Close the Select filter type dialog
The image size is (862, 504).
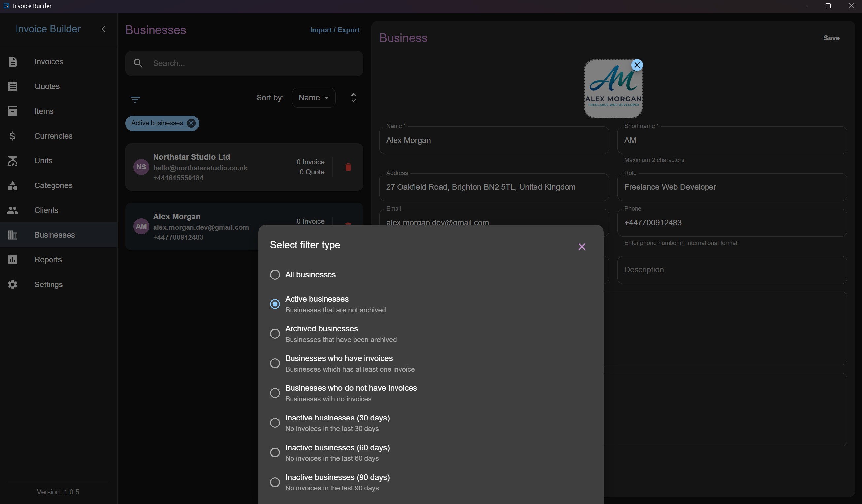582,247
